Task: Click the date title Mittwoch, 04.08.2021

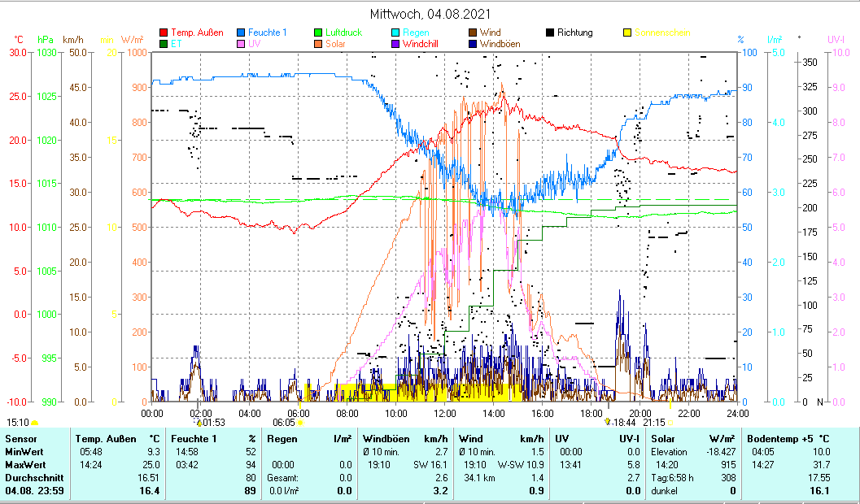Action: pos(430,14)
